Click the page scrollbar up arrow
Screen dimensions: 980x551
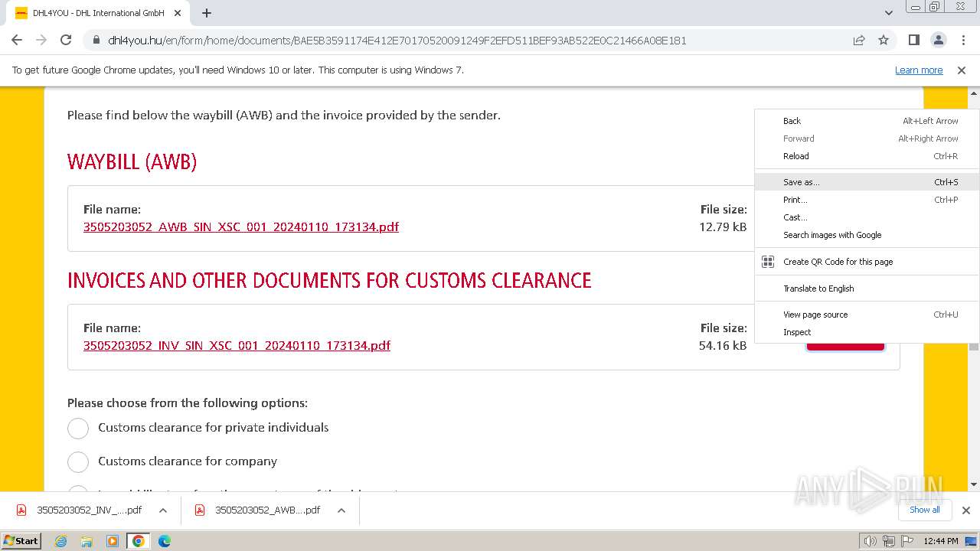pos(974,93)
